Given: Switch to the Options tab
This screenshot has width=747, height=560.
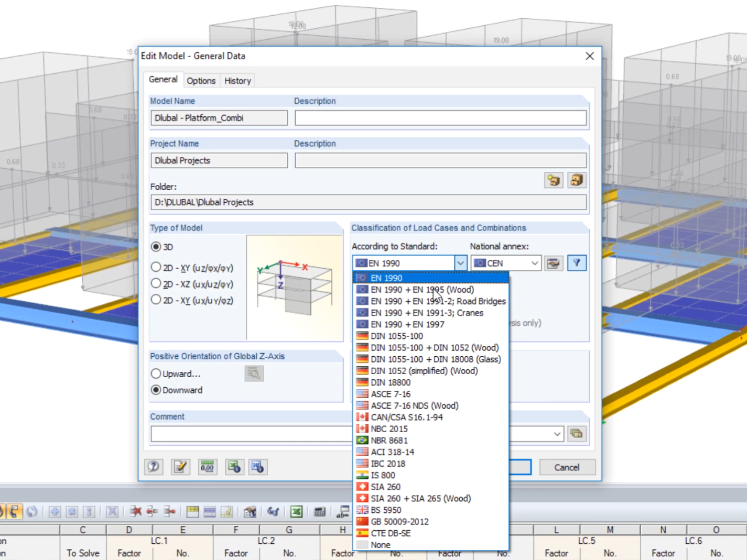Looking at the screenshot, I should coord(201,81).
